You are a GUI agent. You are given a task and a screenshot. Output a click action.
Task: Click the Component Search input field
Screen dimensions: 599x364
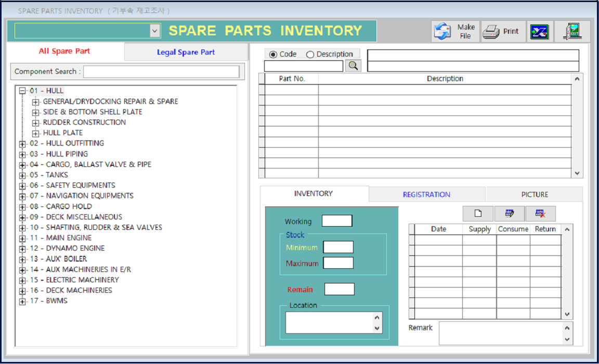[161, 71]
